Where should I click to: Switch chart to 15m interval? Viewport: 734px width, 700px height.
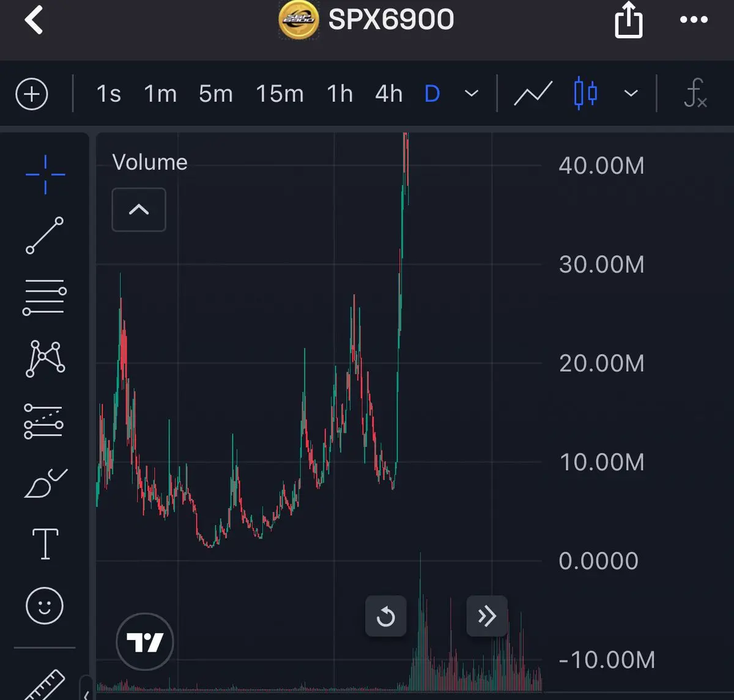[280, 94]
